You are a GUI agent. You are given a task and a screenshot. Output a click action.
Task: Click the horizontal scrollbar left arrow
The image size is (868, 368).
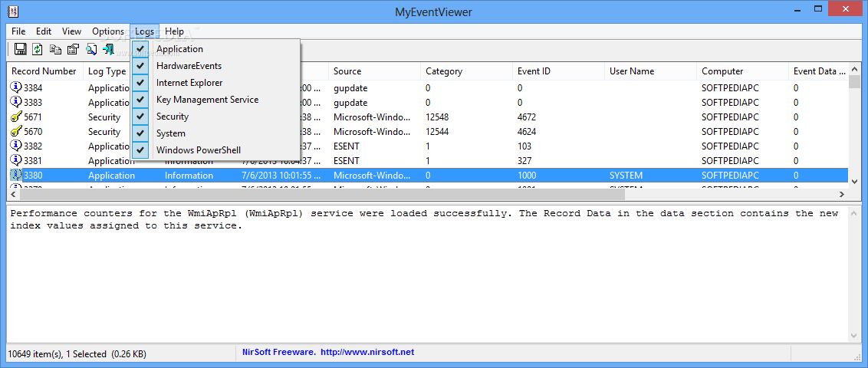click(13, 194)
